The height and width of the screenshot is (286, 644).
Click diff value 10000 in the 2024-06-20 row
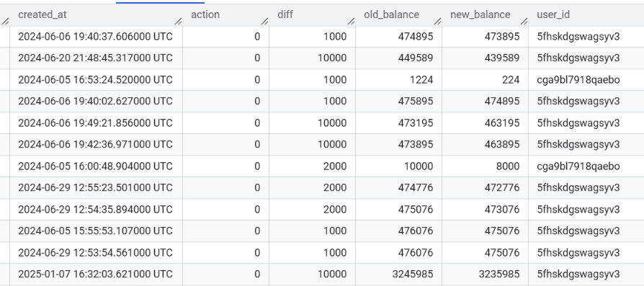coord(332,58)
